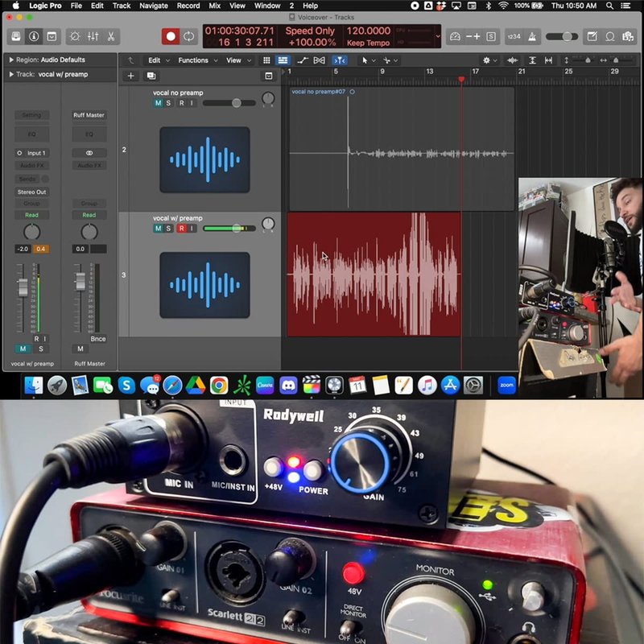Open the Functions dropdown menu
The image size is (644, 644).
click(x=197, y=60)
